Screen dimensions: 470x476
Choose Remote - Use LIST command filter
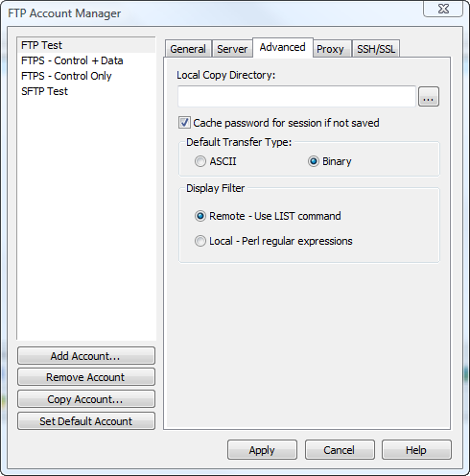point(200,216)
